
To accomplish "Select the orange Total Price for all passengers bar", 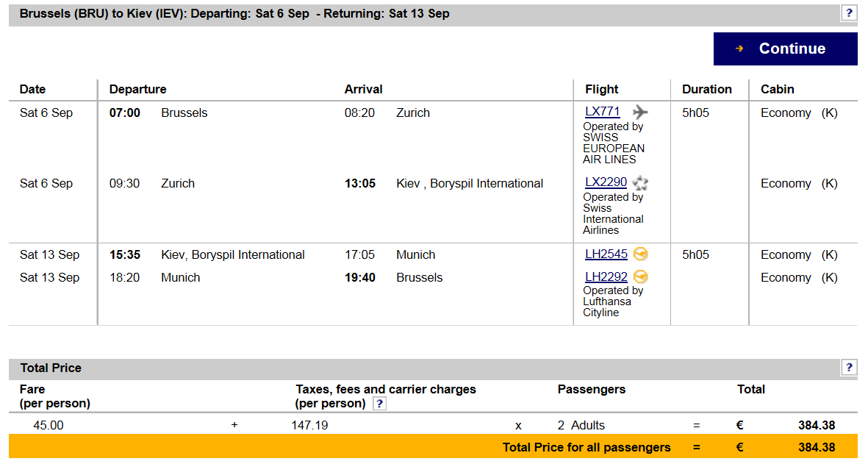I will pyautogui.click(x=433, y=447).
